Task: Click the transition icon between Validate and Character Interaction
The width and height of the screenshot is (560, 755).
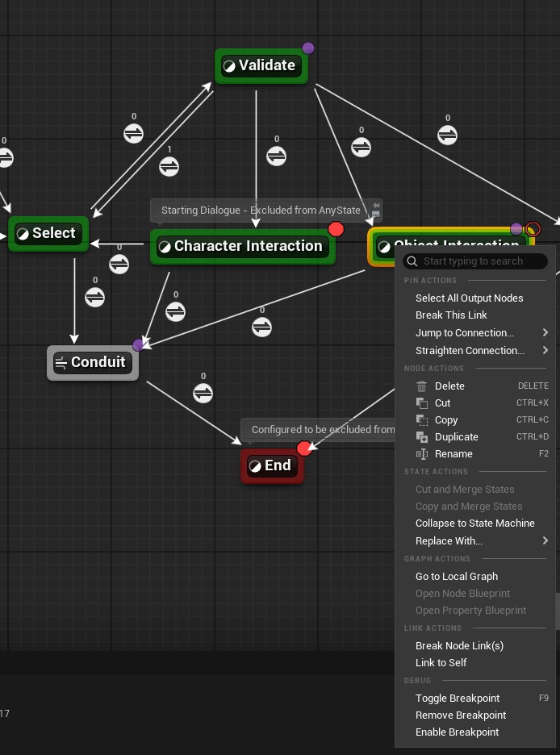Action: (276, 156)
